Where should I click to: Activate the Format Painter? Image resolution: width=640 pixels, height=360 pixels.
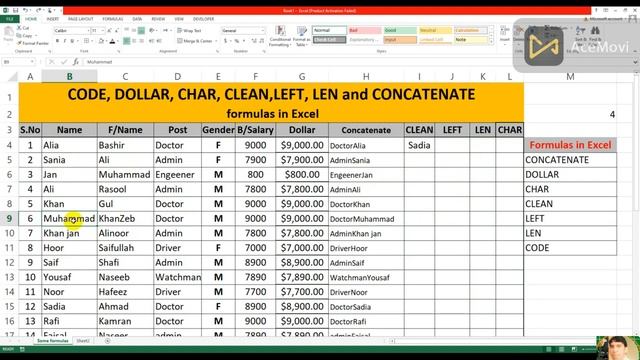33,43
